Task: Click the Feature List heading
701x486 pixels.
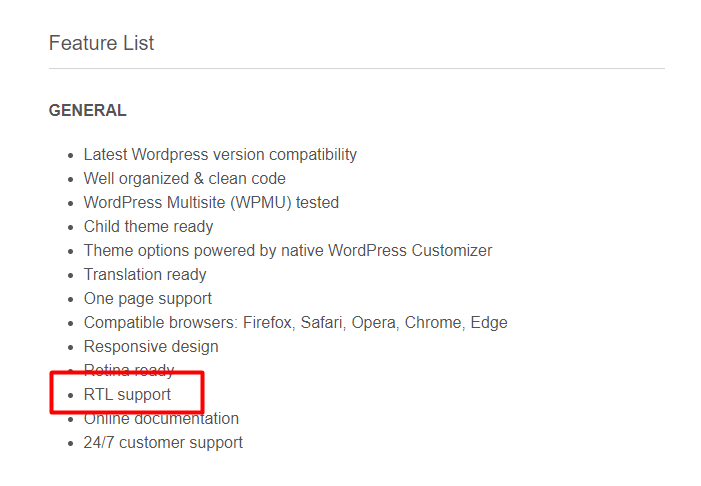Action: (x=101, y=43)
